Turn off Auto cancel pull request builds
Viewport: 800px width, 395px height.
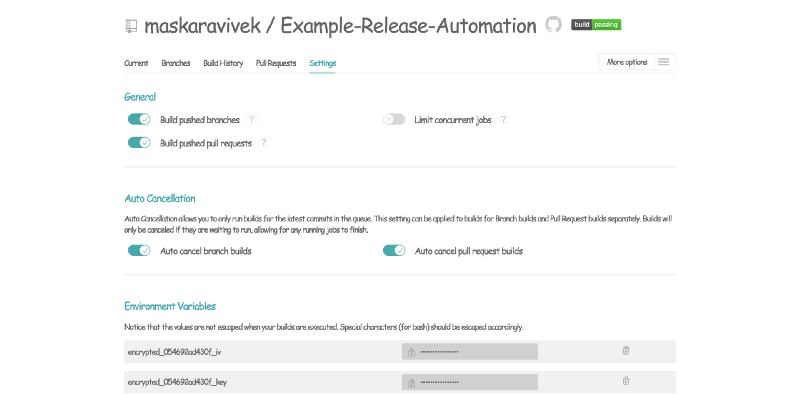(x=394, y=251)
